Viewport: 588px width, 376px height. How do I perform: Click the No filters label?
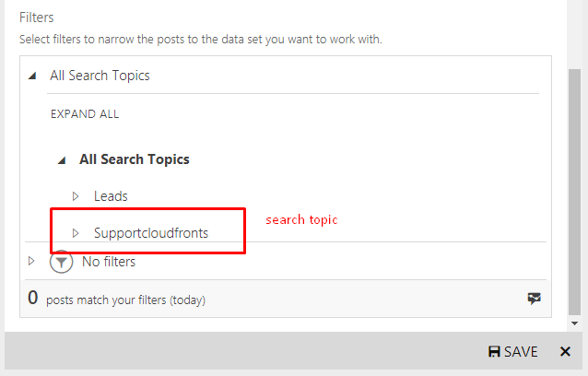[x=109, y=262]
